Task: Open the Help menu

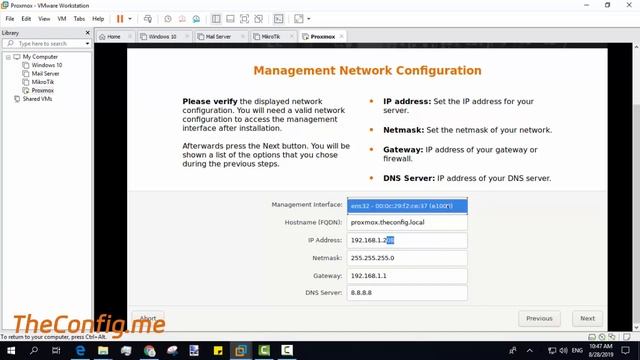Action: point(98,19)
